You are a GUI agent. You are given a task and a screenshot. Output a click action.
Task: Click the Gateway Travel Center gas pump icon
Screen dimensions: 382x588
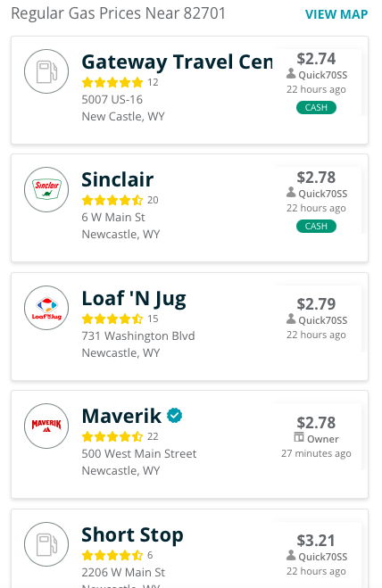46,71
